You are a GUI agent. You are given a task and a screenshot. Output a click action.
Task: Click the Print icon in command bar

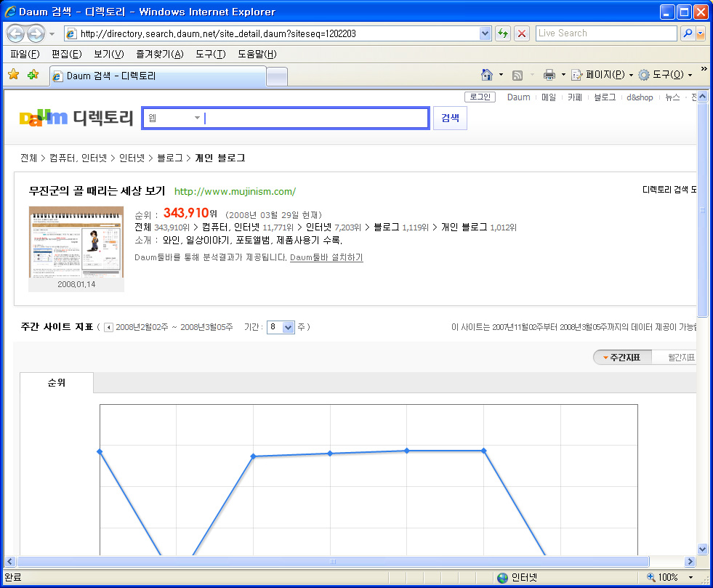pos(549,75)
